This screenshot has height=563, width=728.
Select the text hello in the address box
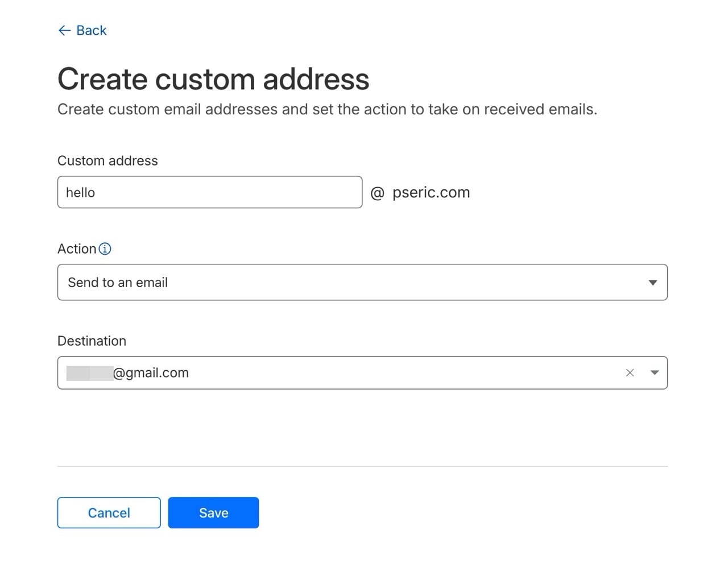click(x=81, y=192)
